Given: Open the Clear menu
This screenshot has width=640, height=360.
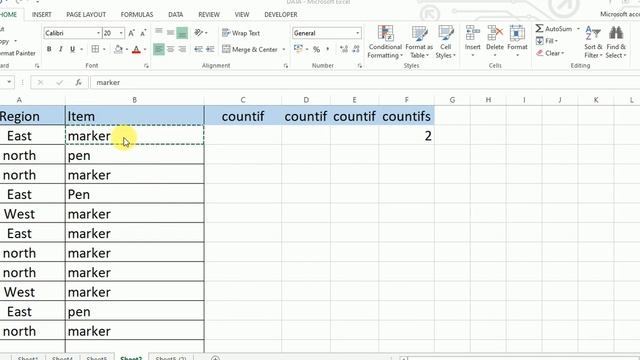Looking at the screenshot, I should [550, 53].
